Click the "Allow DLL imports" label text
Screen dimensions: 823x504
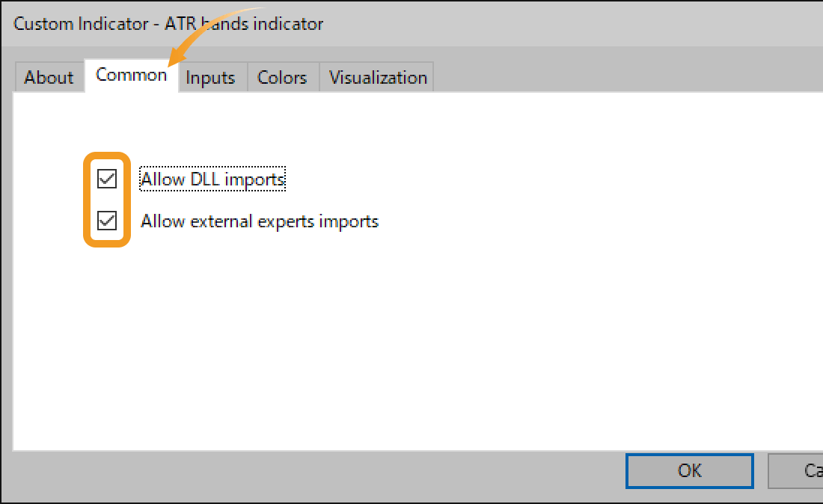click(x=212, y=179)
